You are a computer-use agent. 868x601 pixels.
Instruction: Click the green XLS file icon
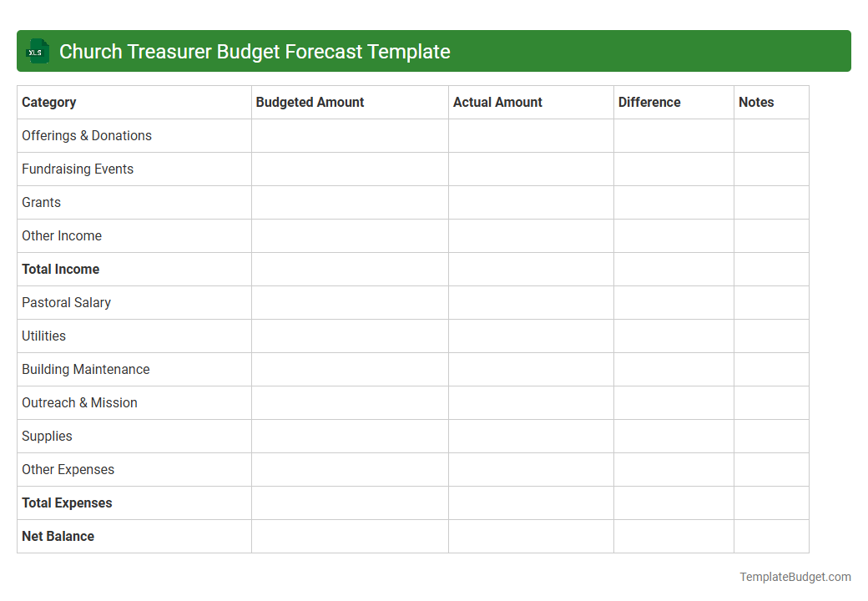coord(37,51)
